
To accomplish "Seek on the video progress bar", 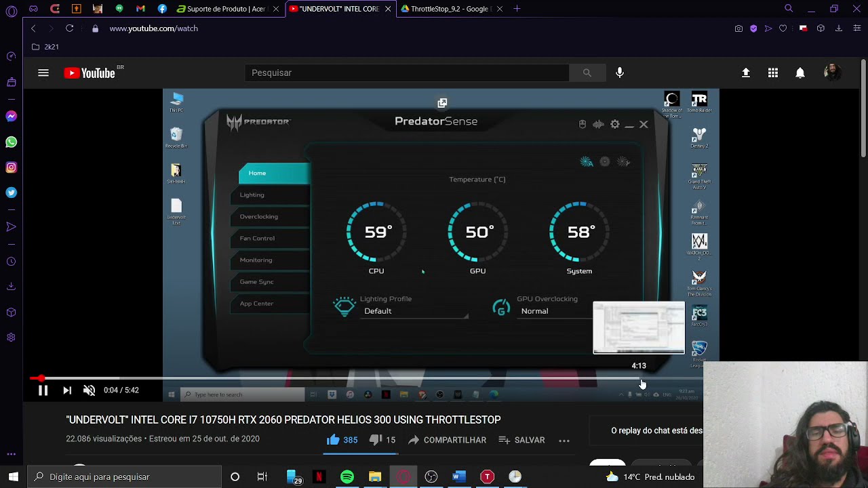I will tap(366, 378).
